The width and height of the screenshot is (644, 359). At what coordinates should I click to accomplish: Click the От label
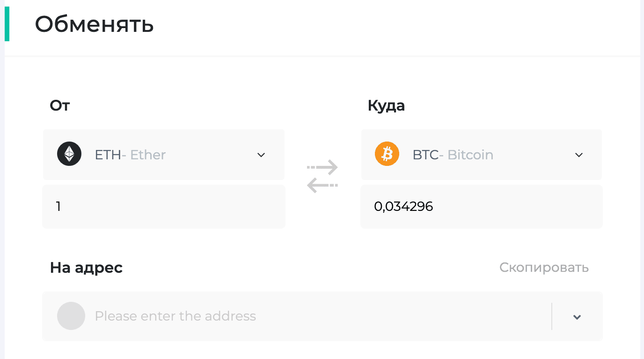60,105
